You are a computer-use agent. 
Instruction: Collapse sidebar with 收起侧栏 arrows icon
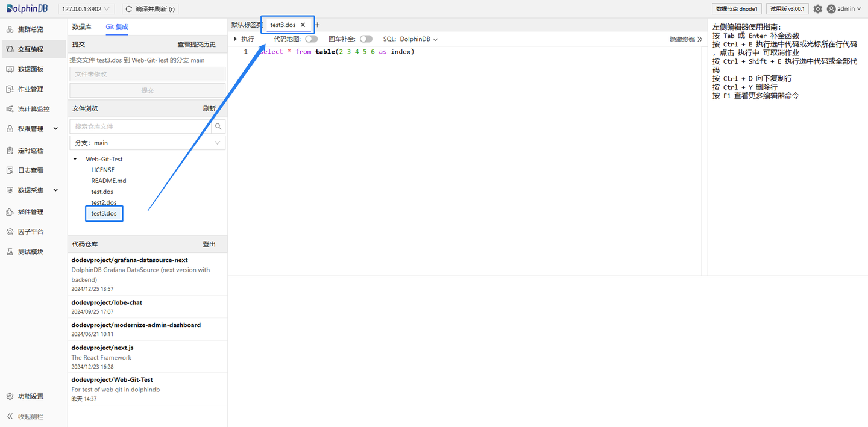click(10, 416)
